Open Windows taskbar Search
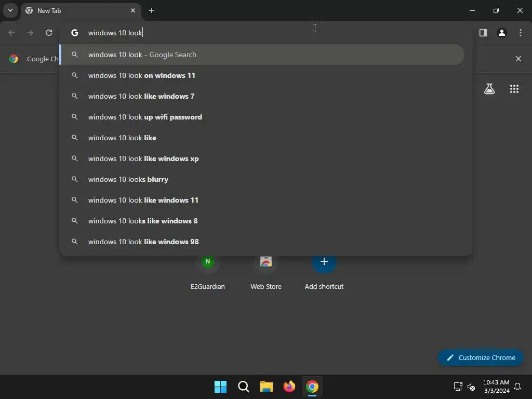Viewport: 532px width, 399px height. click(x=244, y=387)
